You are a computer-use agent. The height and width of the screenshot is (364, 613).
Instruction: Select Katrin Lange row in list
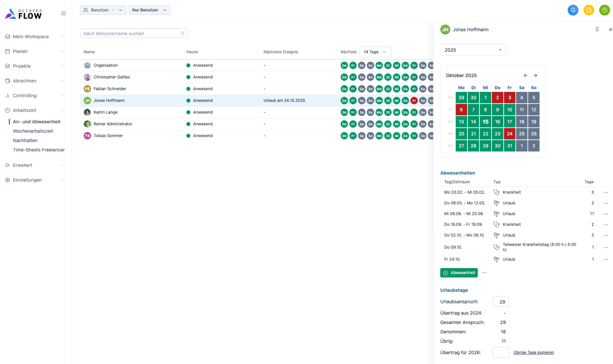106,112
